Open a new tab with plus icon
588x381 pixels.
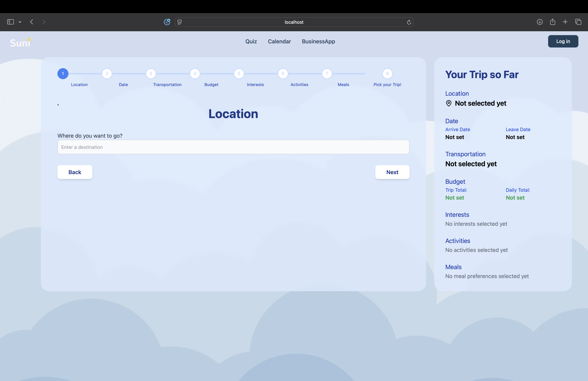coord(565,22)
